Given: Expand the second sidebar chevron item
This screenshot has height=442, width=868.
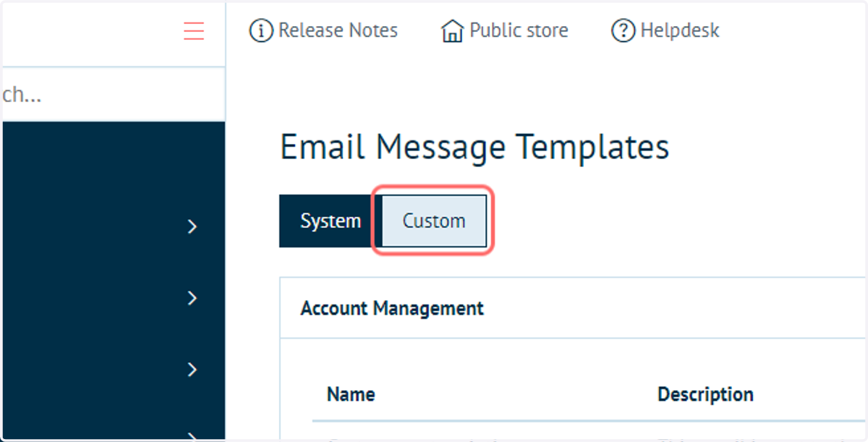Looking at the screenshot, I should [192, 298].
